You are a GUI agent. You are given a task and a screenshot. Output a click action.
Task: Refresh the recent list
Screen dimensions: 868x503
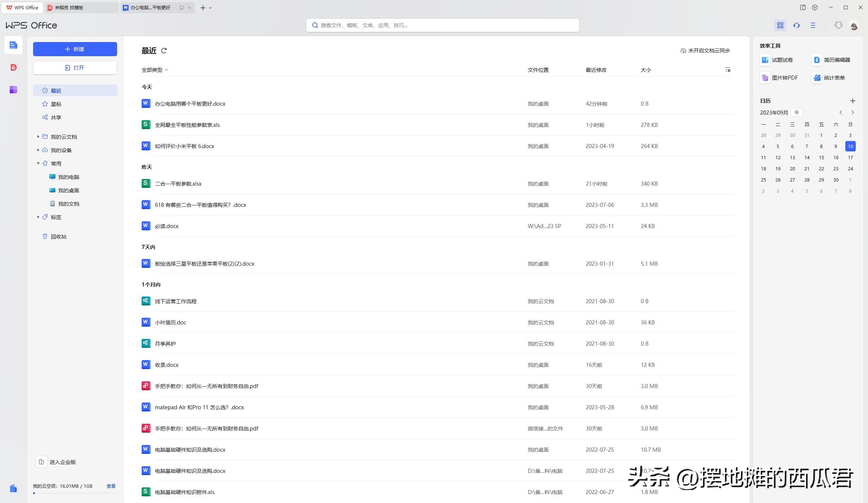(164, 50)
